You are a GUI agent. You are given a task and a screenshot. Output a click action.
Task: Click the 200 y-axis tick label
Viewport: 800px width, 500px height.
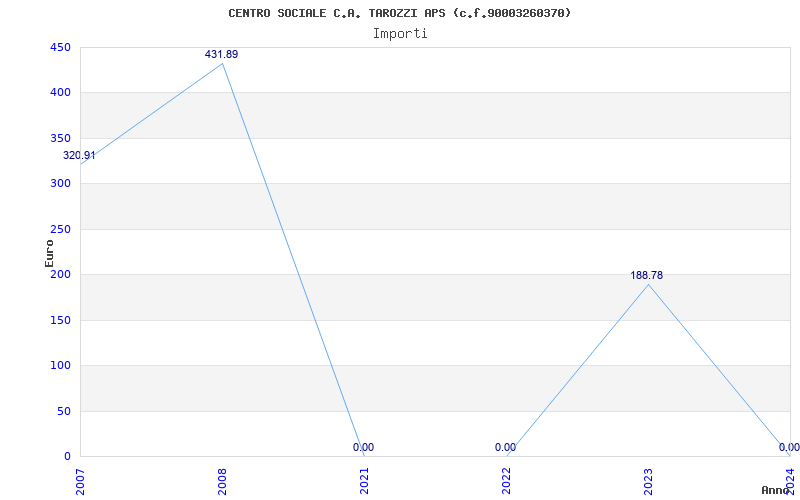[60, 274]
